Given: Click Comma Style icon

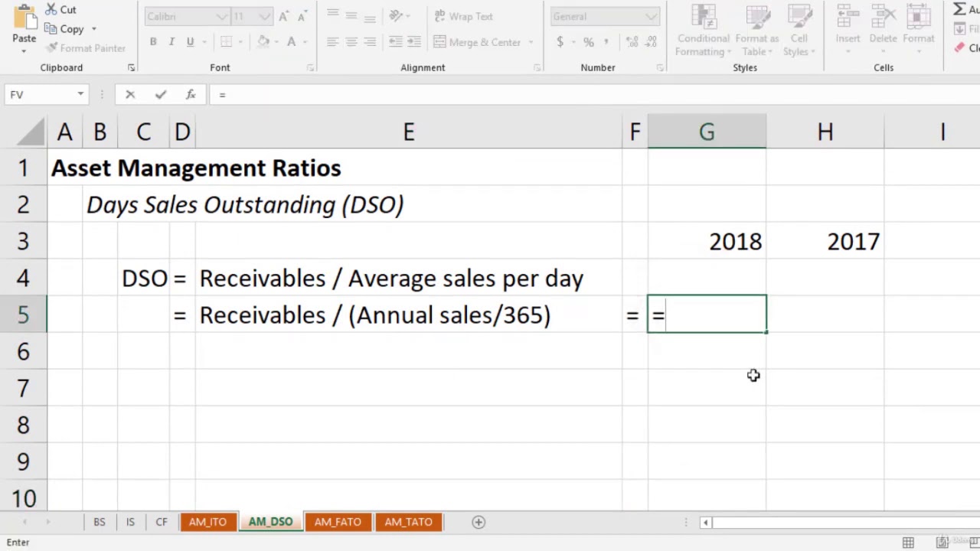Looking at the screenshot, I should click(607, 42).
